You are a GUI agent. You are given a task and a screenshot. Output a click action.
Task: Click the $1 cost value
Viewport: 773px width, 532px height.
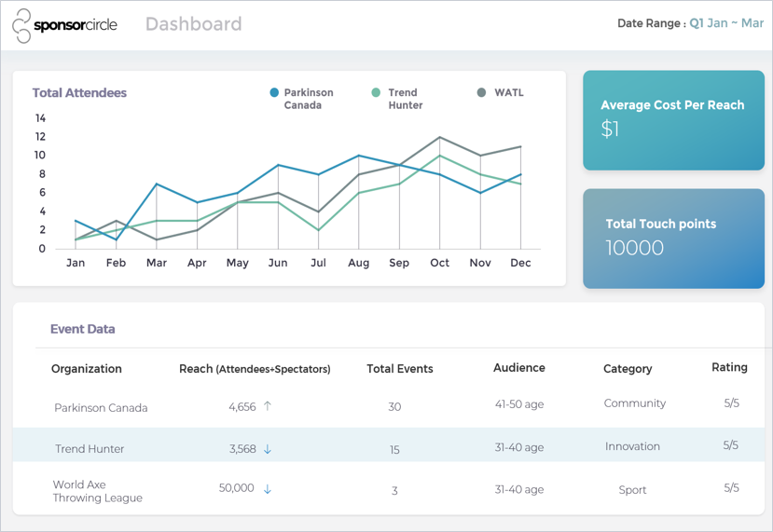(x=610, y=130)
